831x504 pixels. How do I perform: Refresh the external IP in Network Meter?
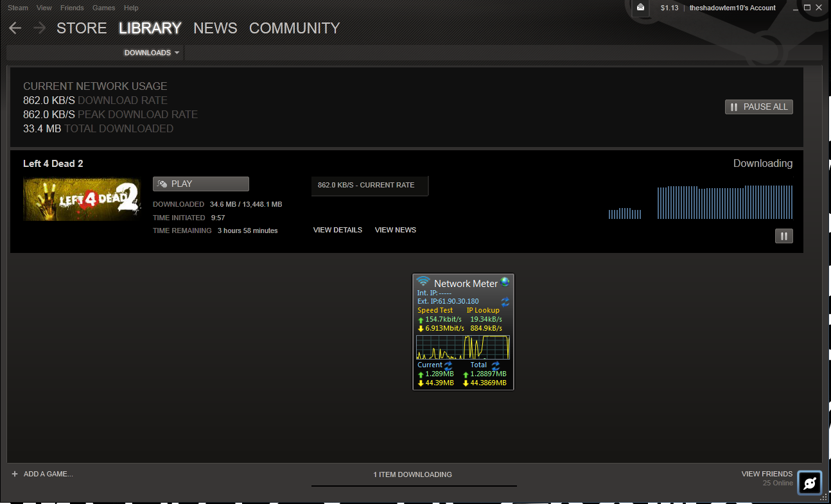[505, 301]
